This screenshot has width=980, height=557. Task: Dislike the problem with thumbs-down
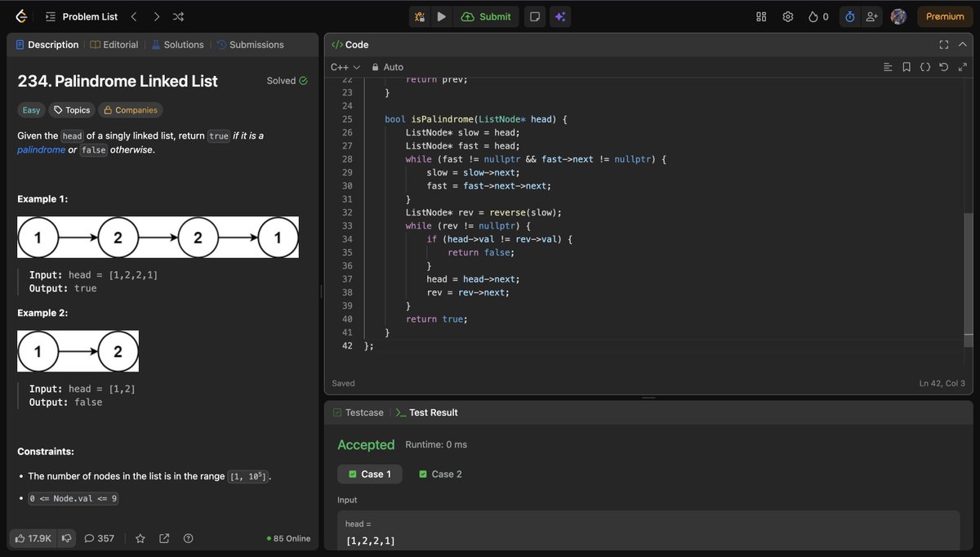[x=67, y=538]
